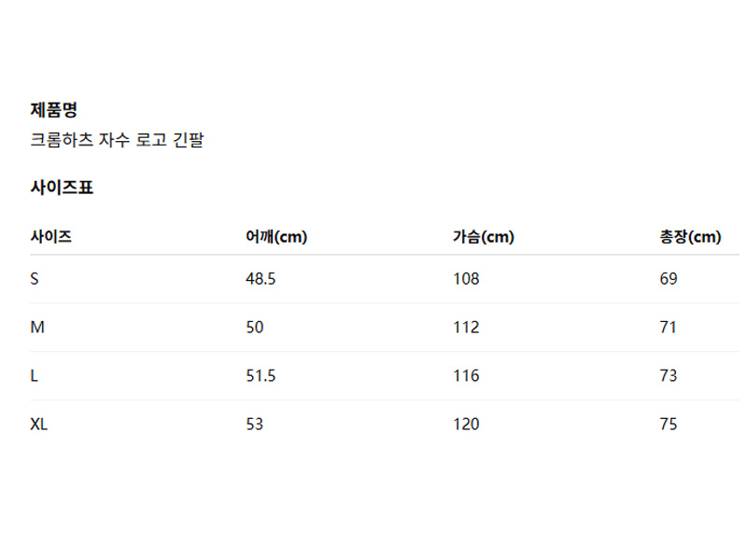Click the chest value 120
This screenshot has width=747, height=560.
click(465, 425)
